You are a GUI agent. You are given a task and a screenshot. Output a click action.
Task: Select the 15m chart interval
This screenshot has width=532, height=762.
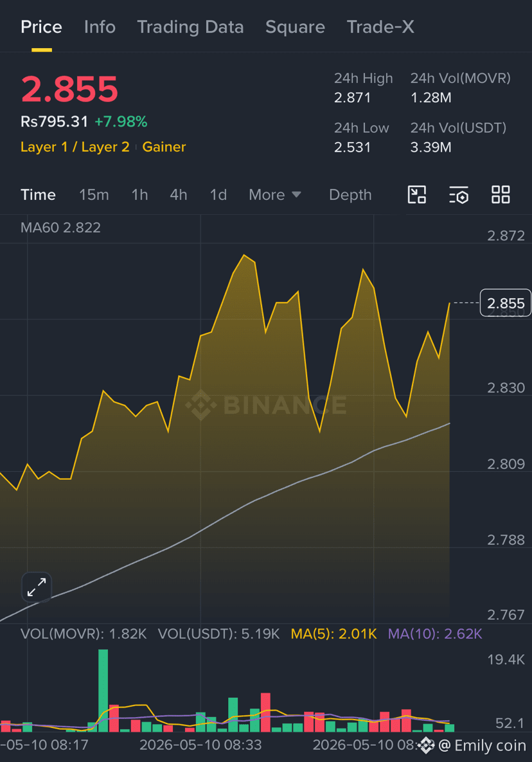pyautogui.click(x=94, y=195)
